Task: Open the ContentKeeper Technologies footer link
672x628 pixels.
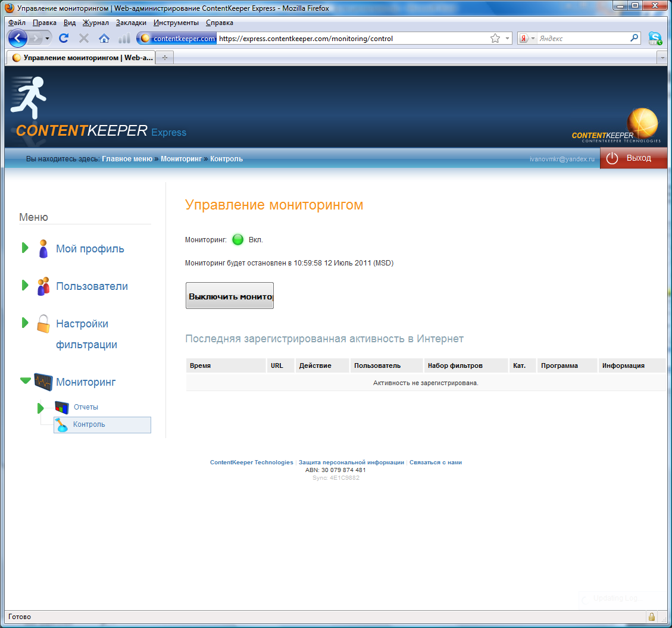Action: (x=252, y=463)
